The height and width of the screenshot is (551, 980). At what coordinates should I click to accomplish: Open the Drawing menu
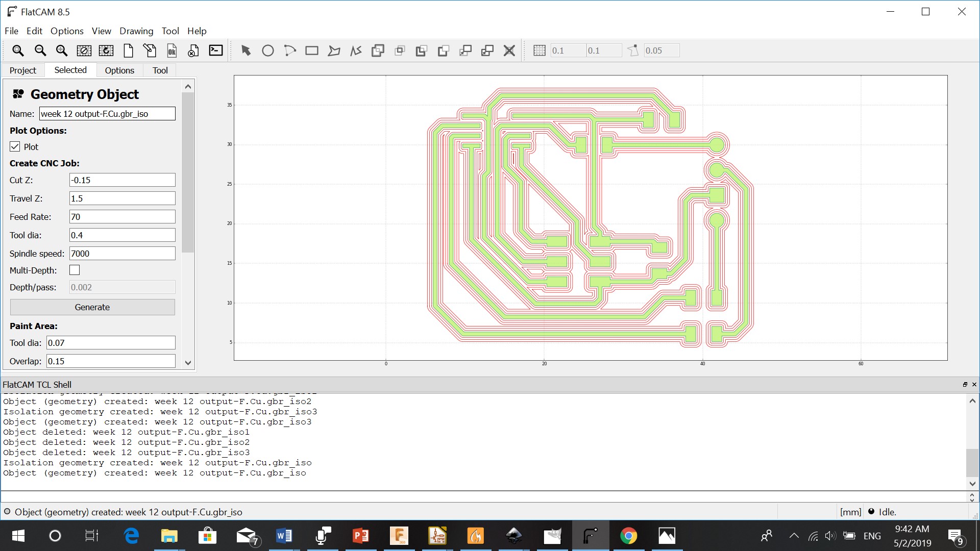[136, 31]
